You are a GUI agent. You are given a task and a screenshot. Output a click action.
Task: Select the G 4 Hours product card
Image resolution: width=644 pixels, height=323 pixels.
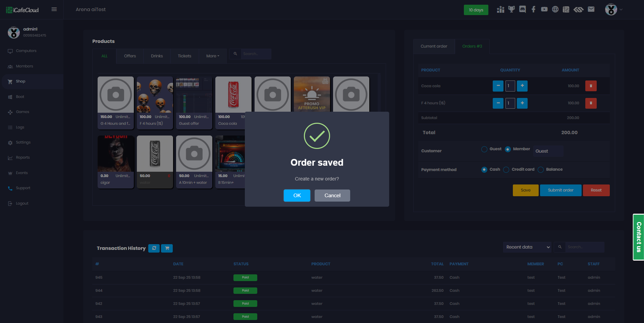[x=116, y=103]
